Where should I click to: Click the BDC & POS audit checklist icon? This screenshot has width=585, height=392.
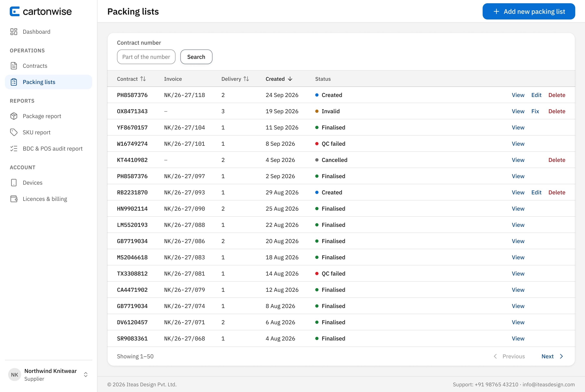[14, 149]
